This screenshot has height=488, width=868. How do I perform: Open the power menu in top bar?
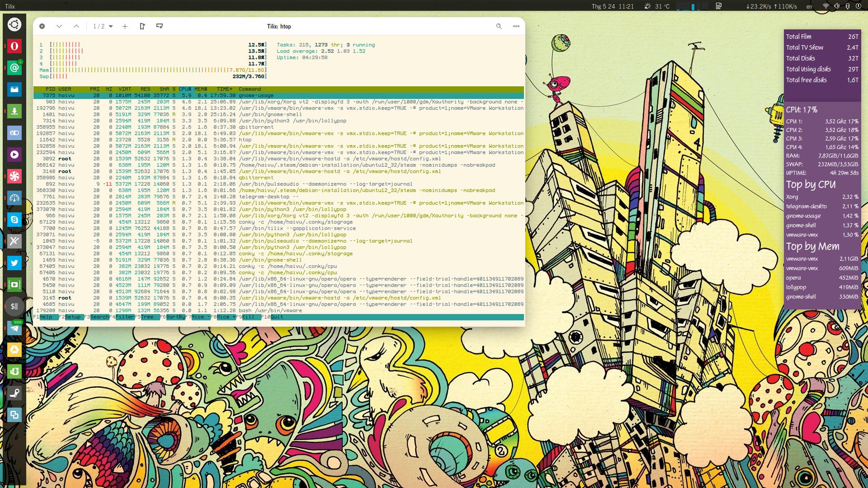coord(859,6)
